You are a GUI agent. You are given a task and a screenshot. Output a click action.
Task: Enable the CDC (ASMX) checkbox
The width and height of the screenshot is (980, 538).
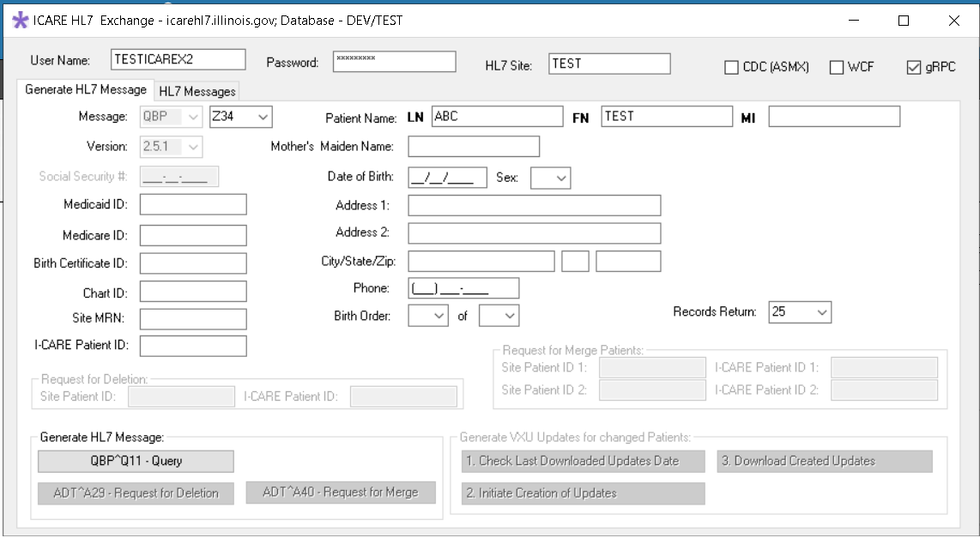tap(732, 65)
